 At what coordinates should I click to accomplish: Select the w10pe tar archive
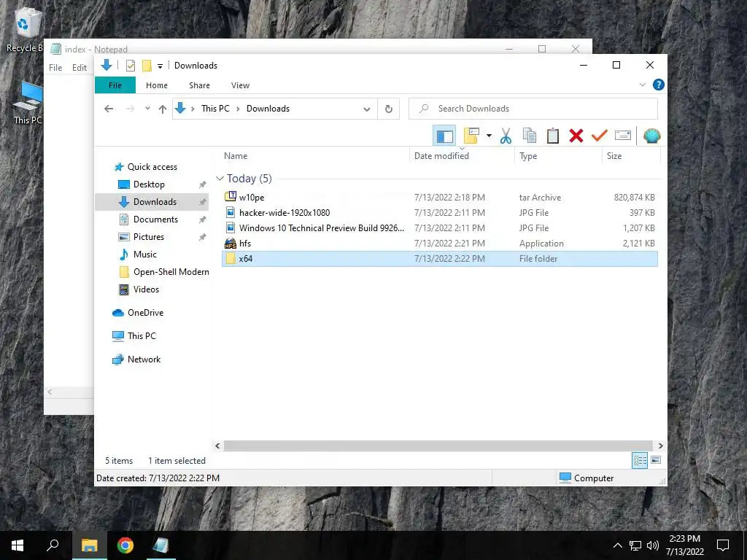coord(439,197)
